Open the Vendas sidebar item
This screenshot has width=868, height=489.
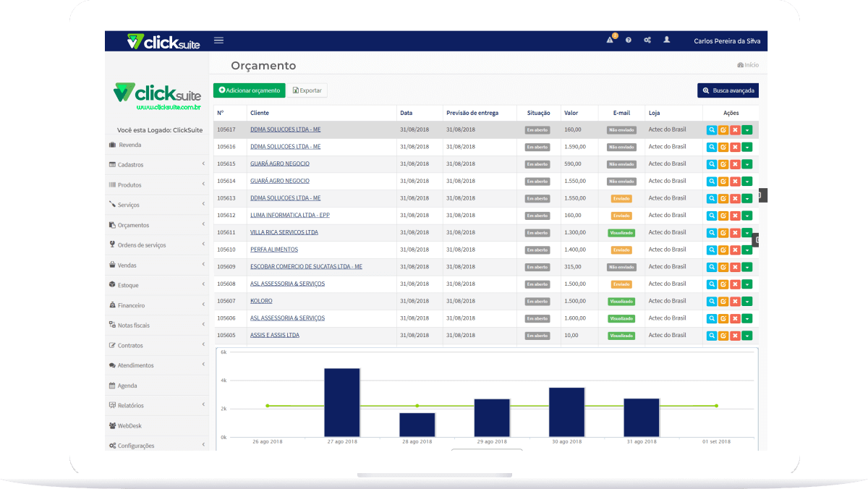(x=157, y=265)
